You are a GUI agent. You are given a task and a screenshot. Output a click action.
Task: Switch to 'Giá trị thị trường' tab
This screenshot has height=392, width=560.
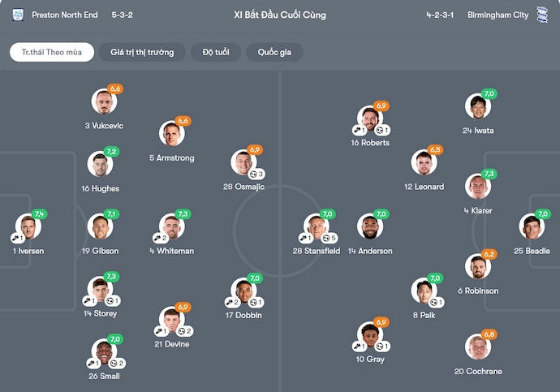142,52
